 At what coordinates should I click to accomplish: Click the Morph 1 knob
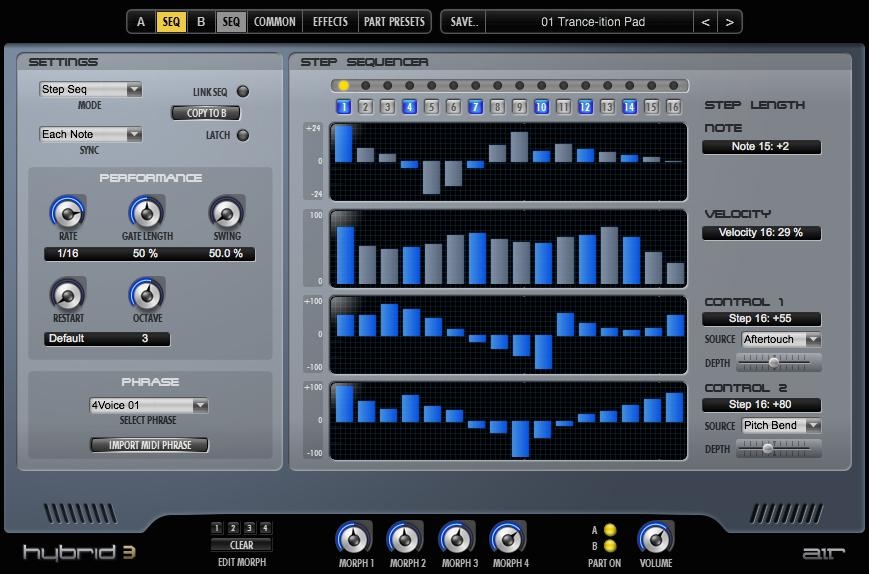click(x=354, y=539)
